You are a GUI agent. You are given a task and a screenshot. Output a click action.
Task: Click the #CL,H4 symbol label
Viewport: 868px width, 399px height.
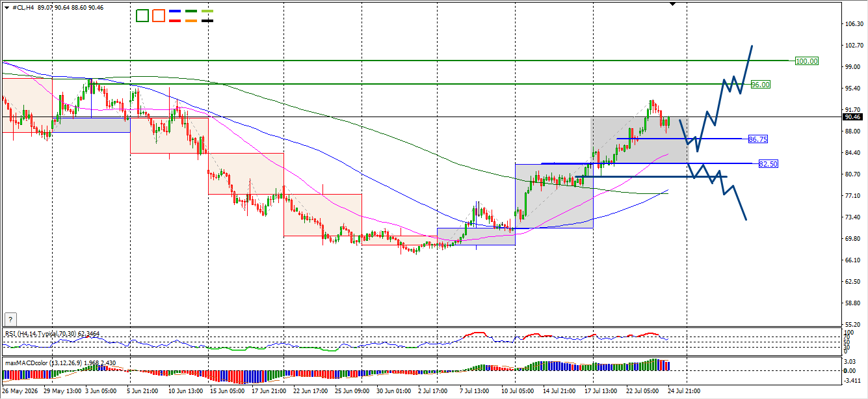pos(24,7)
